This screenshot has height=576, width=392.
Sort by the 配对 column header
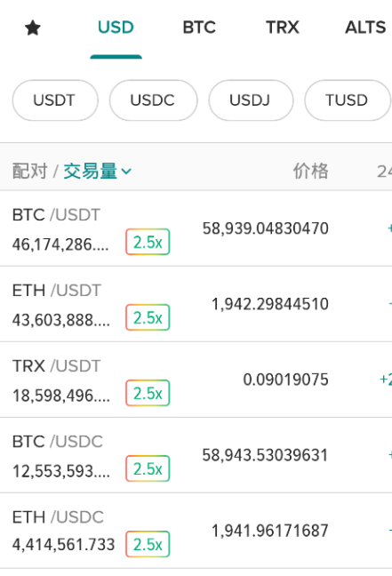click(x=30, y=172)
